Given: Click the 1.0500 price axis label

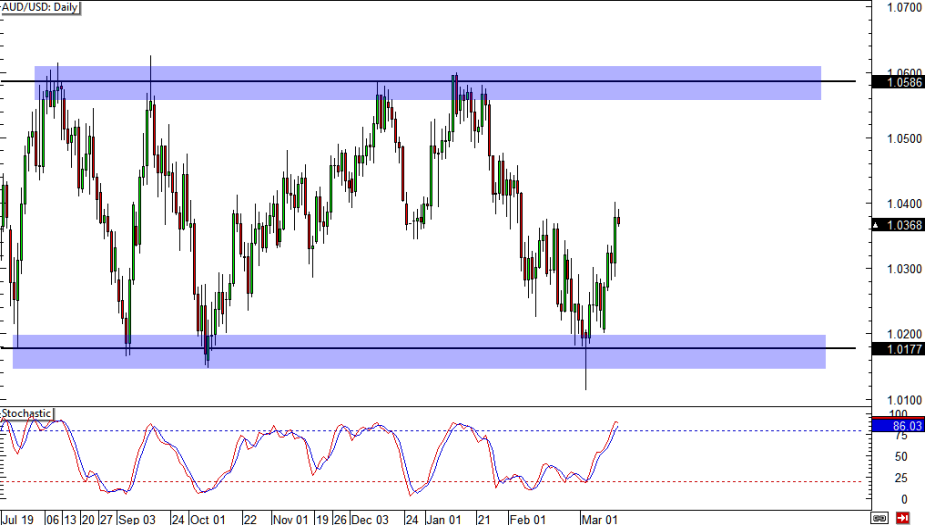Looking at the screenshot, I should 904,139.
